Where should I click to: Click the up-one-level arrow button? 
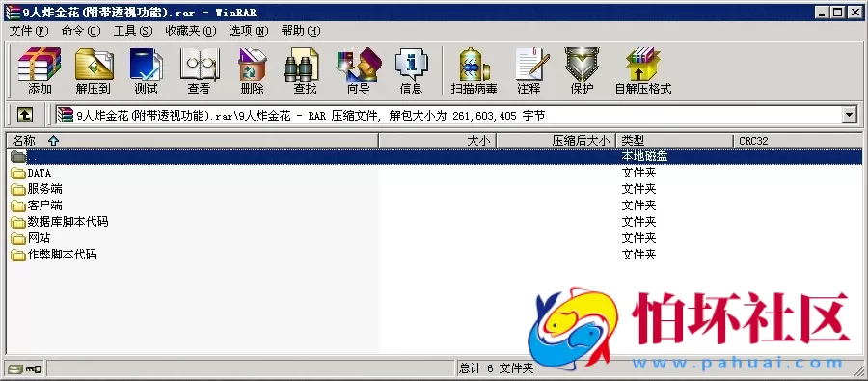click(24, 115)
